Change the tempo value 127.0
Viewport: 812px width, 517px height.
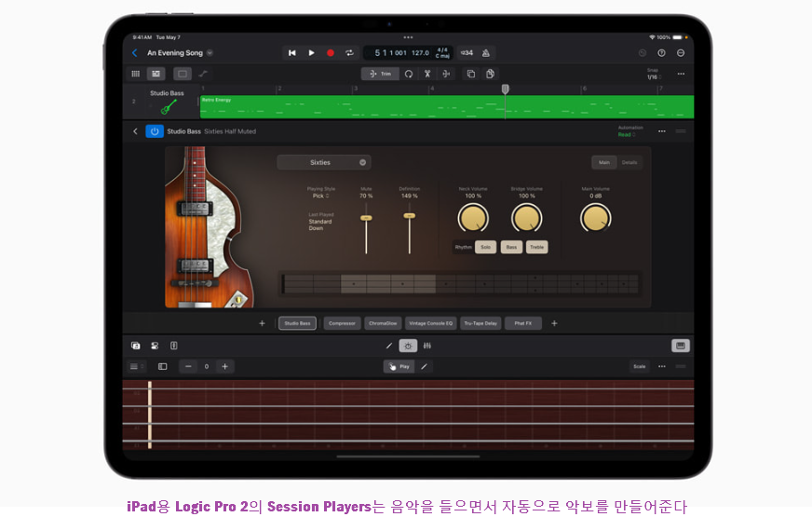pos(420,53)
